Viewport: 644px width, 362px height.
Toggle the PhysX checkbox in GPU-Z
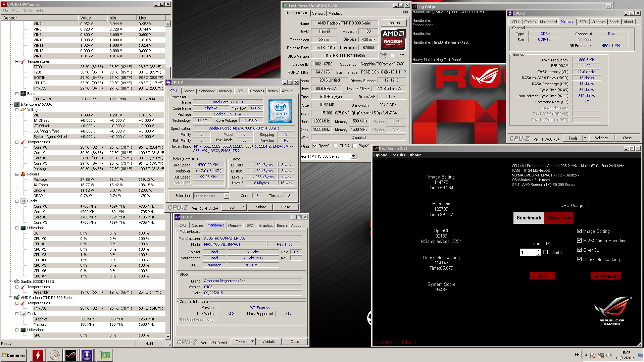tap(354, 146)
